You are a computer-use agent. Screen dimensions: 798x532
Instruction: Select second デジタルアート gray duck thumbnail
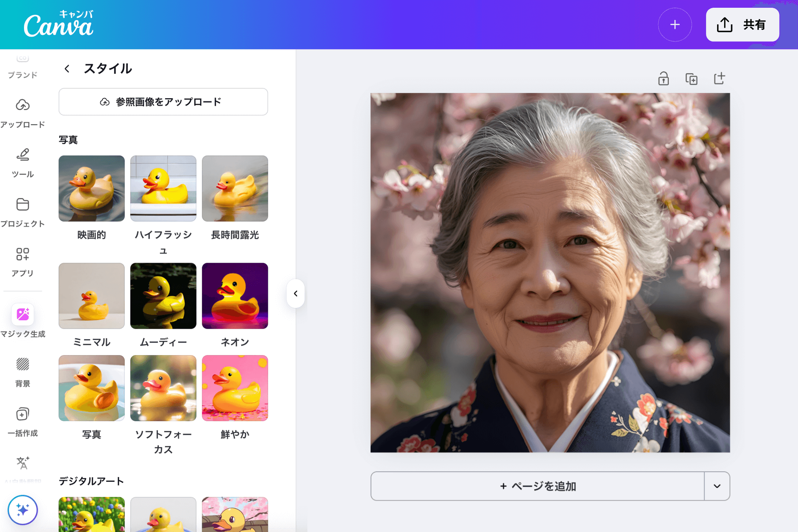(163, 515)
